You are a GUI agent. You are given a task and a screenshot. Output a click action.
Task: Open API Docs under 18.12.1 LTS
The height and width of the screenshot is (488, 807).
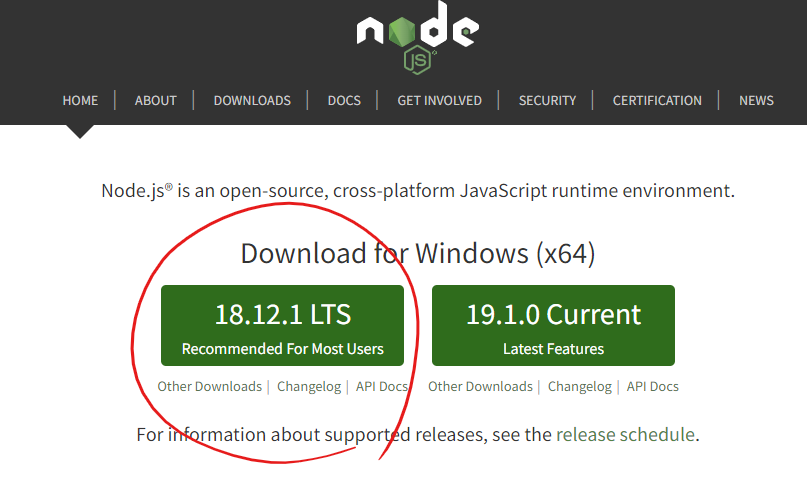(382, 387)
